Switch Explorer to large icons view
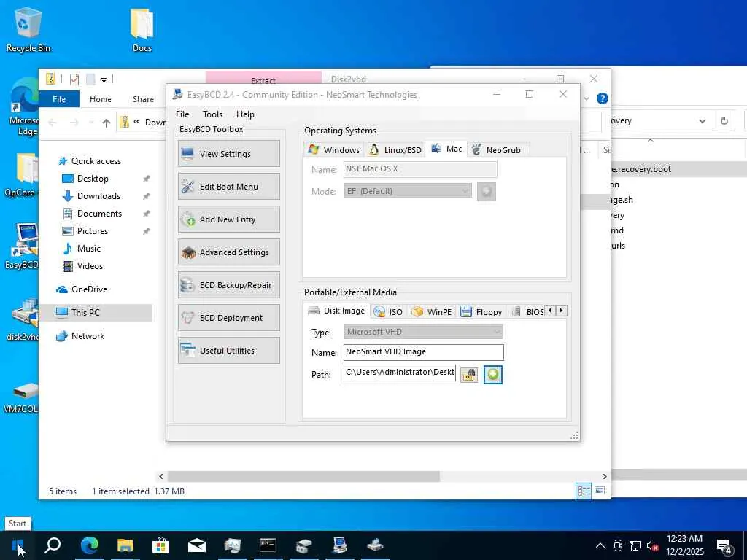This screenshot has height=560, width=747. click(600, 491)
